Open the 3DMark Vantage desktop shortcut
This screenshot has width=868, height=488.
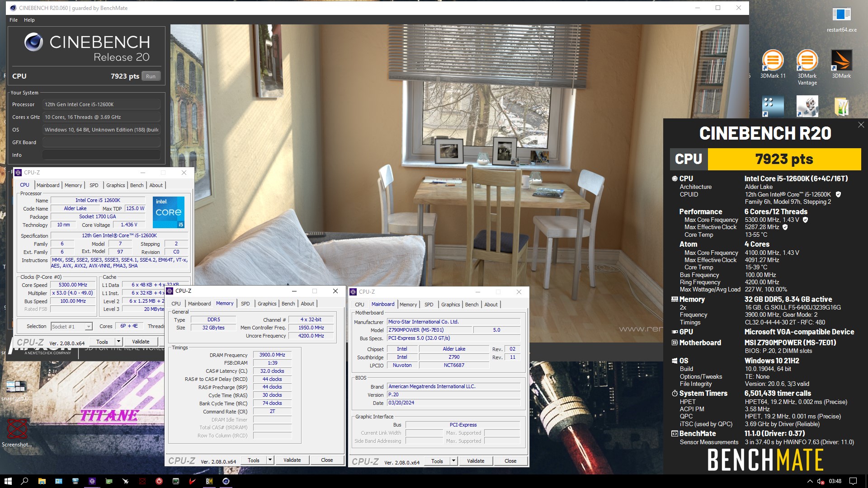pyautogui.click(x=807, y=67)
